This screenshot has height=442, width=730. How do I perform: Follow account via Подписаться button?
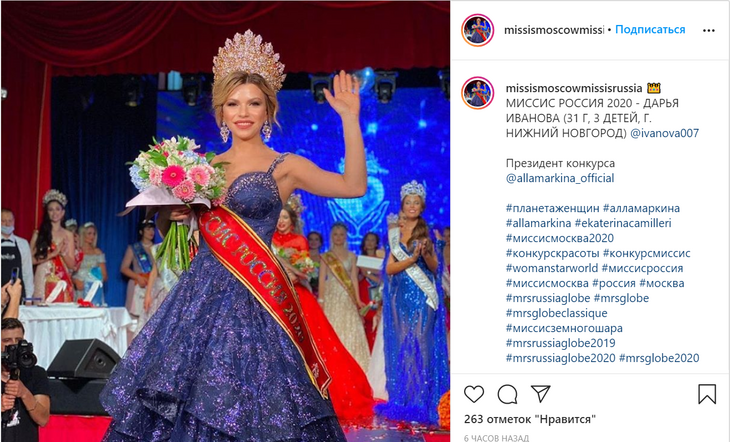coord(650,30)
